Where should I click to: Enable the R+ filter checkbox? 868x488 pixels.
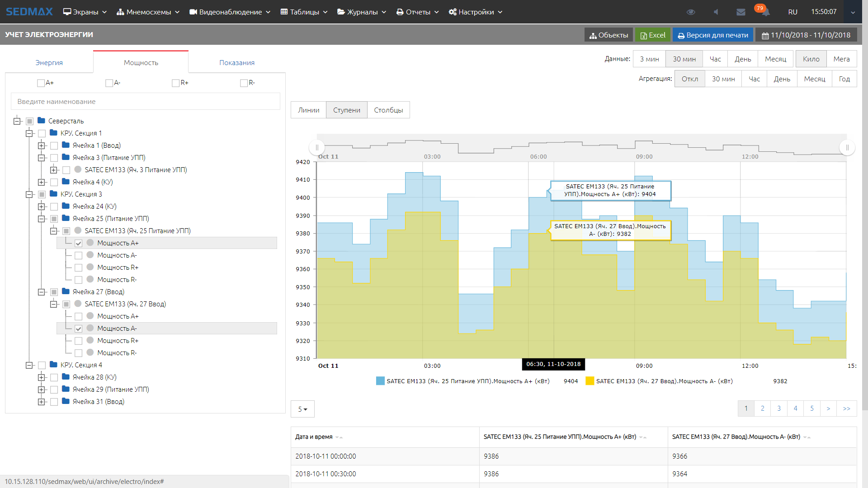(175, 83)
